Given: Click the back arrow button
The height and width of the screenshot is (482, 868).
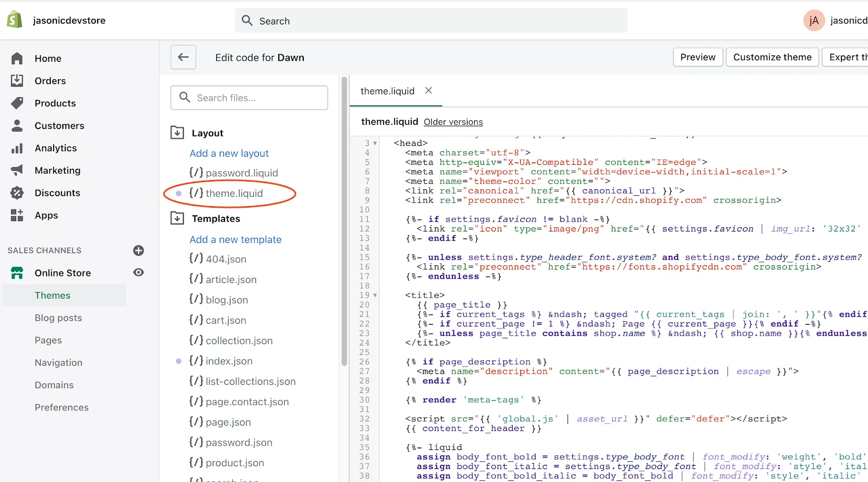Looking at the screenshot, I should click(183, 57).
